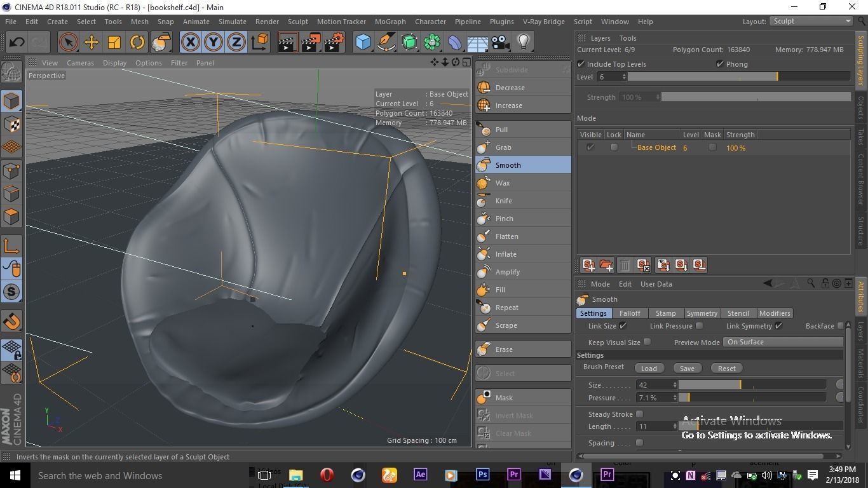
Task: Adjust the brush Pressure slider
Action: (752, 398)
